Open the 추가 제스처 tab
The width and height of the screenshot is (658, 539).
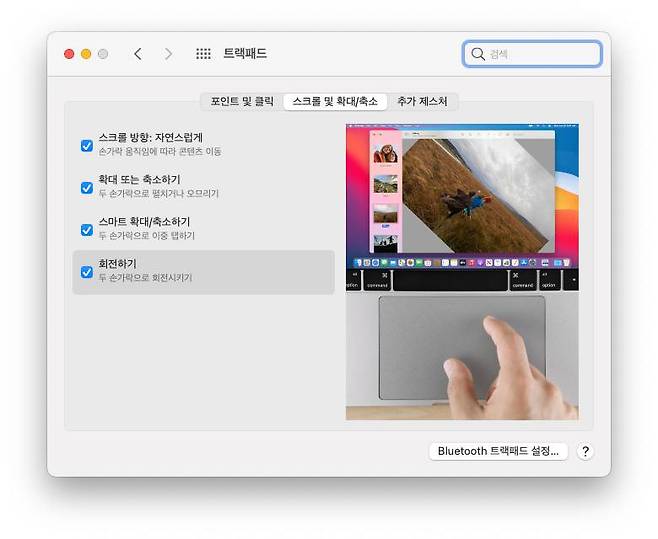pos(422,101)
